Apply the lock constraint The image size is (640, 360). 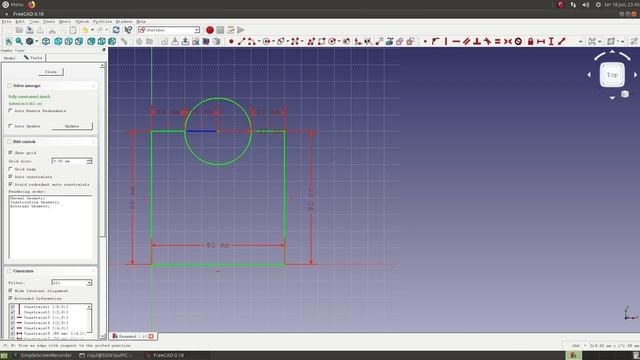[531, 41]
